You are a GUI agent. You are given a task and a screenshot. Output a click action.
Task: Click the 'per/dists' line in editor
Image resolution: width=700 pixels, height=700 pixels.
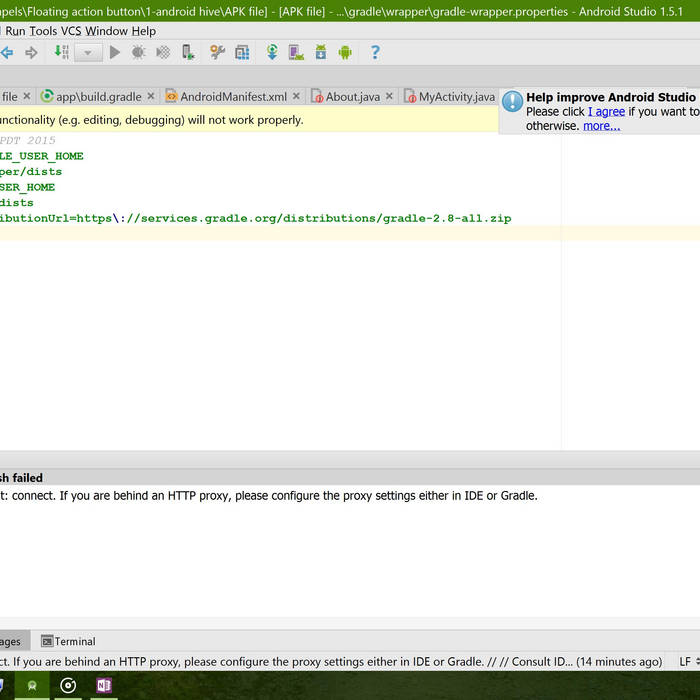click(31, 172)
